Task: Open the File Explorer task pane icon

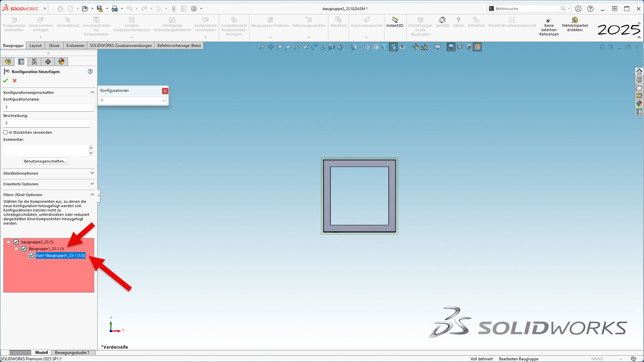Action: click(x=639, y=87)
